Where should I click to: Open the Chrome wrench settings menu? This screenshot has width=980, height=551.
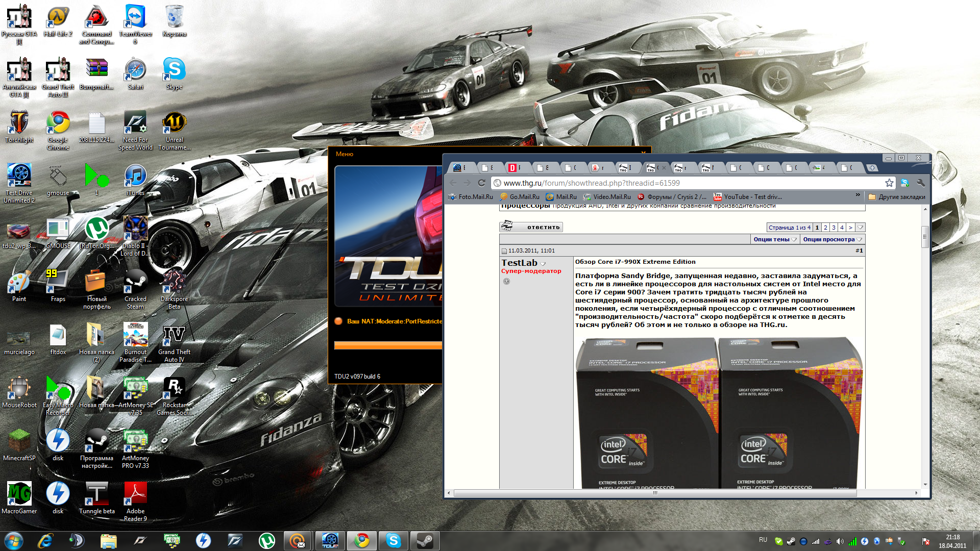click(x=921, y=183)
